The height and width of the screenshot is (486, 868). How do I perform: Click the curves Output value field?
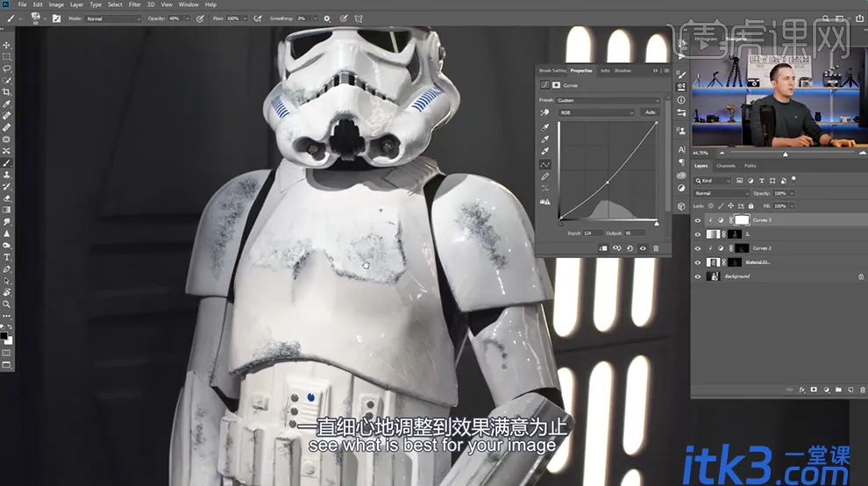coord(634,233)
